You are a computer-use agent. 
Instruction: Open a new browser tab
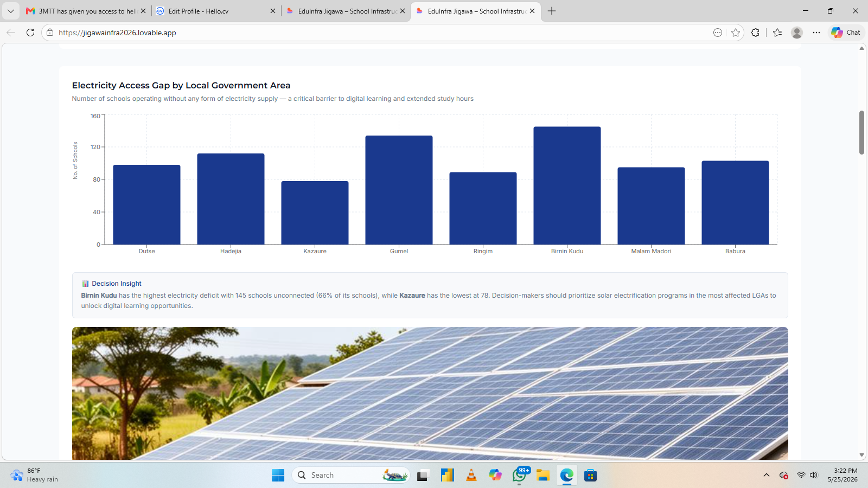[552, 11]
